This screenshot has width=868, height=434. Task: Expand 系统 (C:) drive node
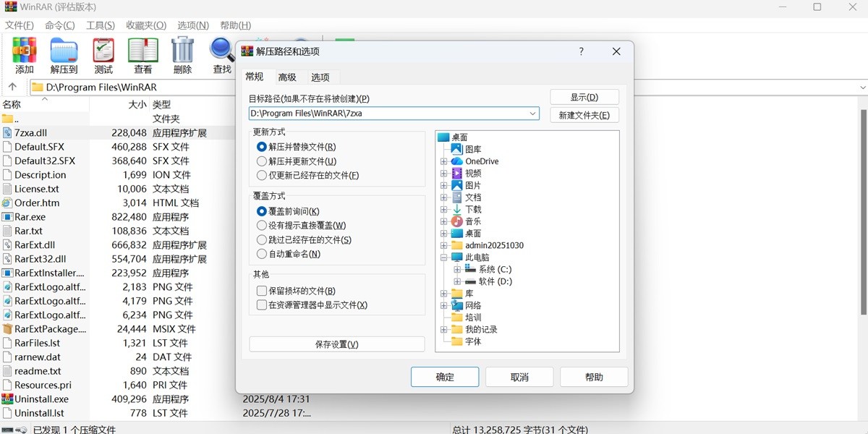(459, 268)
